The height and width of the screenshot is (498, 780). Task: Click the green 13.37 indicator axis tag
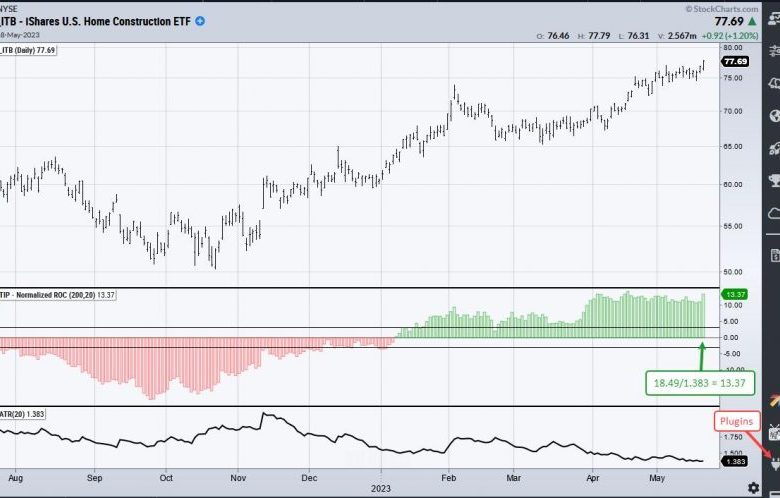pos(734,295)
